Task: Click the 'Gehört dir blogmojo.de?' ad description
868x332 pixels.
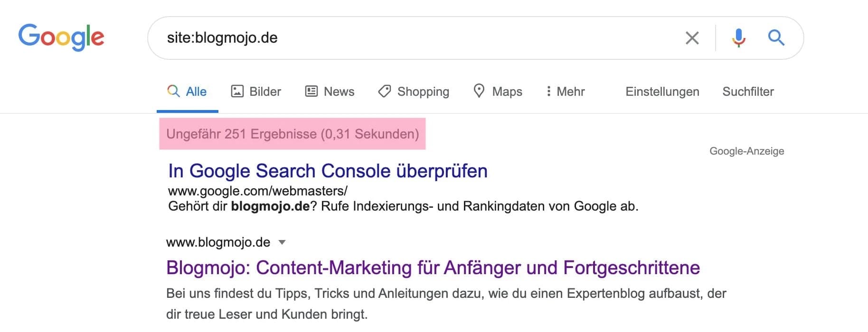Action: (403, 206)
